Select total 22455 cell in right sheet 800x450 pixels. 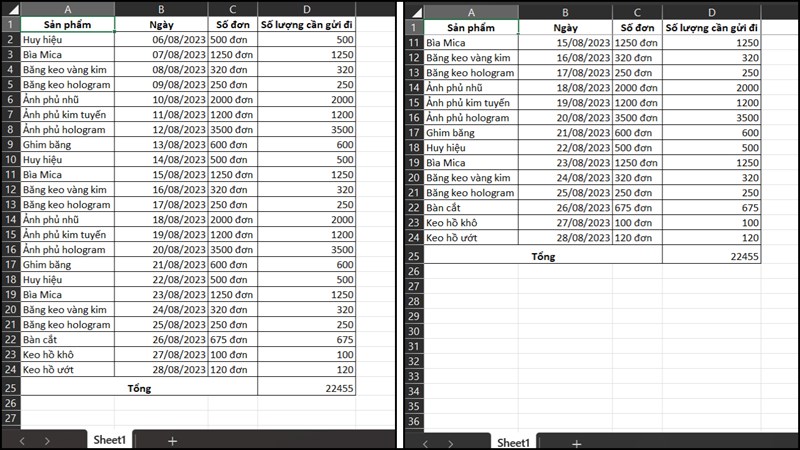point(711,256)
